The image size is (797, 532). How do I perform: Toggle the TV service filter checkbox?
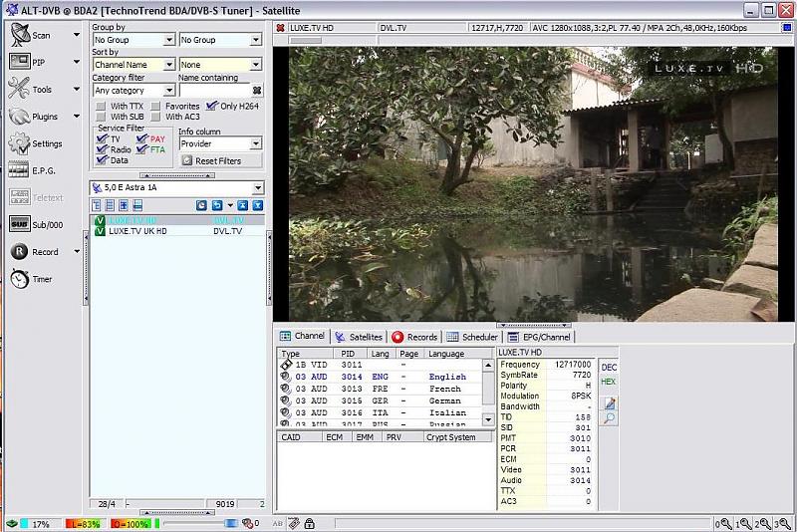click(x=102, y=138)
